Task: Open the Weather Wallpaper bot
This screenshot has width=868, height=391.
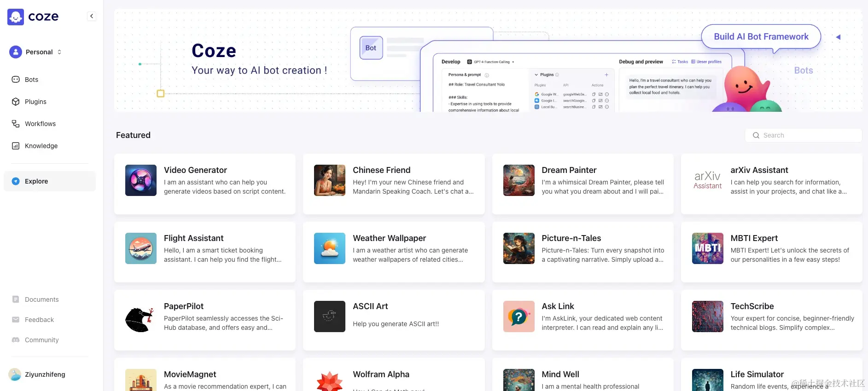Action: [394, 252]
